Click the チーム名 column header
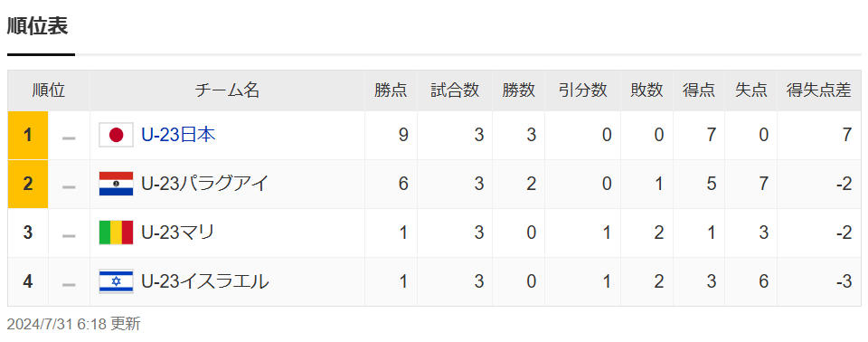 pyautogui.click(x=227, y=90)
